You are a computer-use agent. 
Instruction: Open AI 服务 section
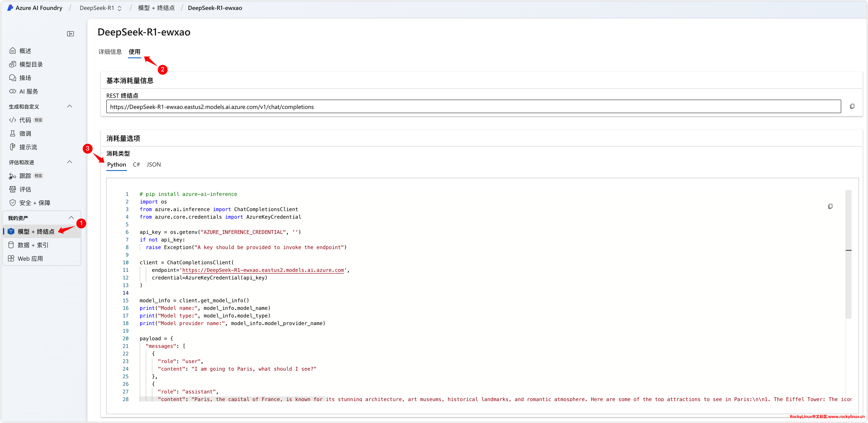29,91
